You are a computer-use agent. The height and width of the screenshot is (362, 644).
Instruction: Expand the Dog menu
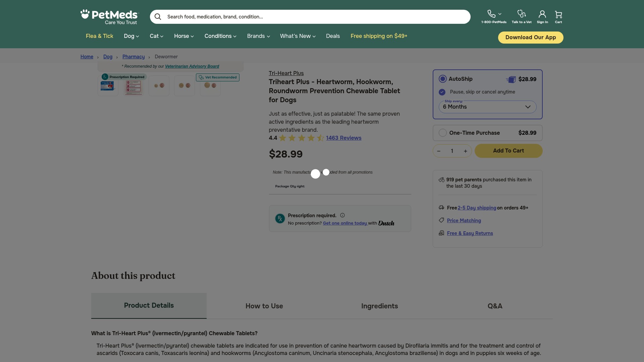point(131,36)
